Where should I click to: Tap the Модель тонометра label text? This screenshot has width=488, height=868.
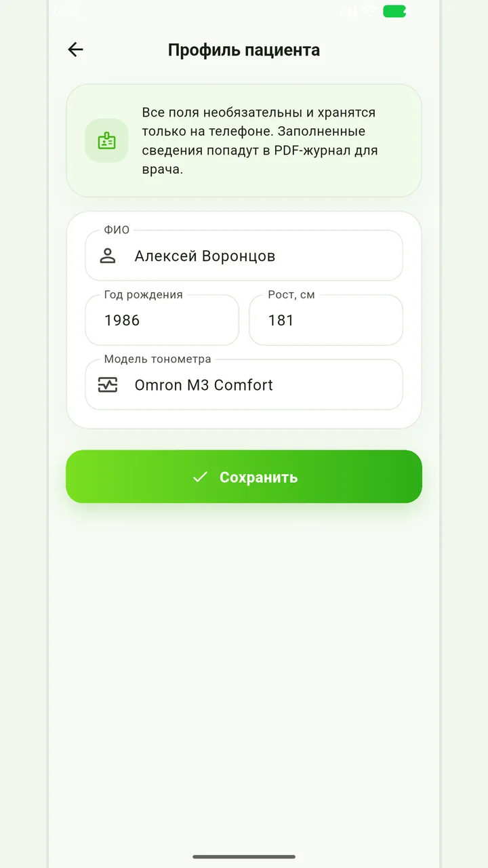point(157,359)
